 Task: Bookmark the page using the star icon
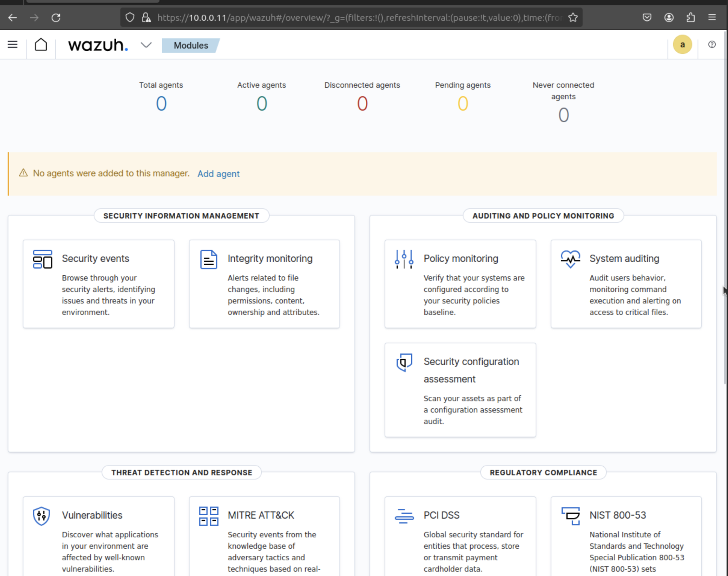click(573, 17)
